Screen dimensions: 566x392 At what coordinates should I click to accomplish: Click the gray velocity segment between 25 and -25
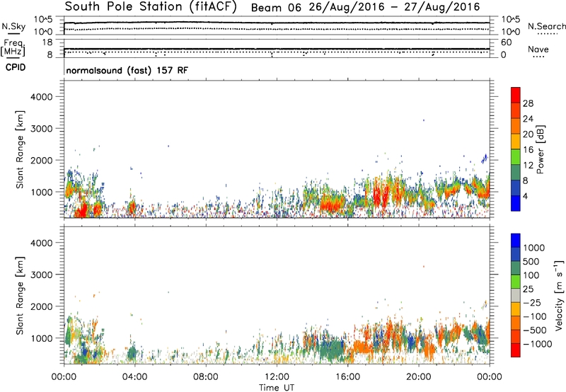(x=516, y=296)
